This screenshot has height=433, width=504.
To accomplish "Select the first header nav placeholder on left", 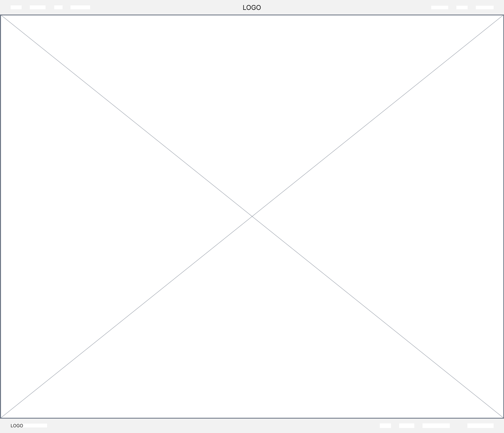I will coord(16,7).
